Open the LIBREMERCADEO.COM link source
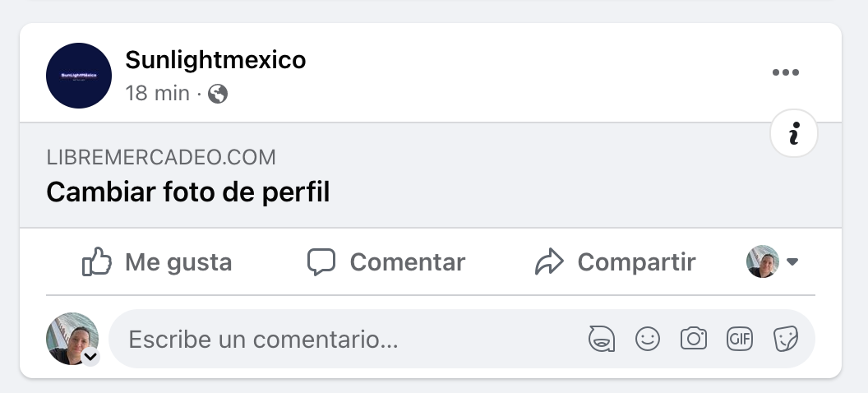Screen dimensions: 868x393 pos(161,157)
